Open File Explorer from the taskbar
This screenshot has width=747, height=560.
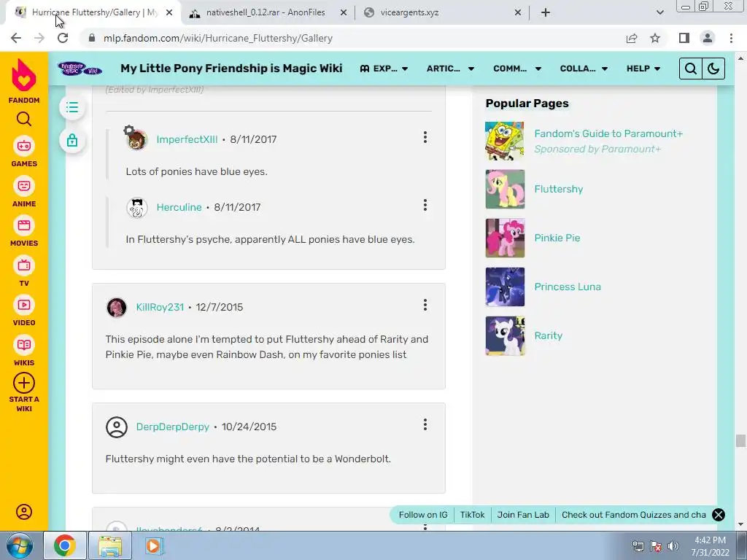click(x=110, y=545)
